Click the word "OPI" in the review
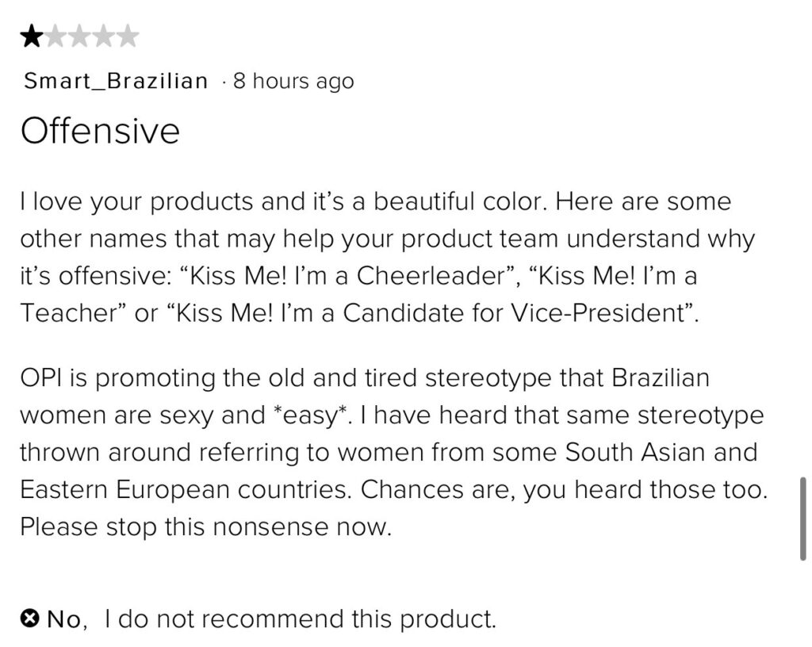This screenshot has height=647, width=812. coord(40,378)
